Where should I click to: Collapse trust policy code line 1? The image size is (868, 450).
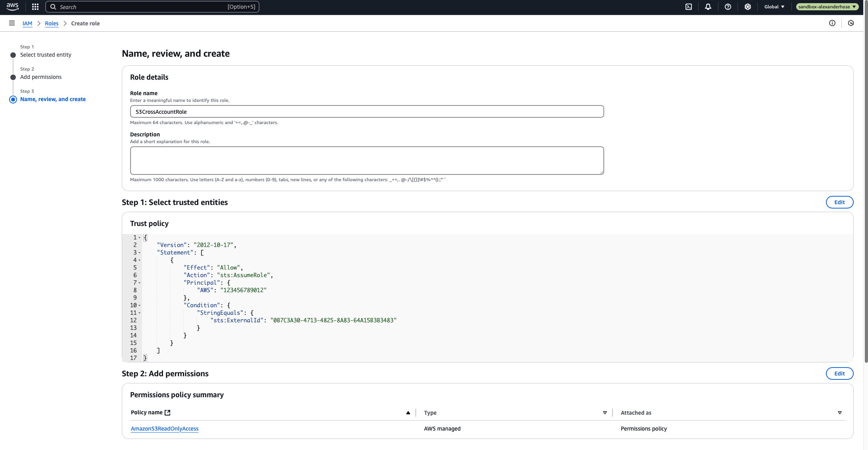(139, 237)
